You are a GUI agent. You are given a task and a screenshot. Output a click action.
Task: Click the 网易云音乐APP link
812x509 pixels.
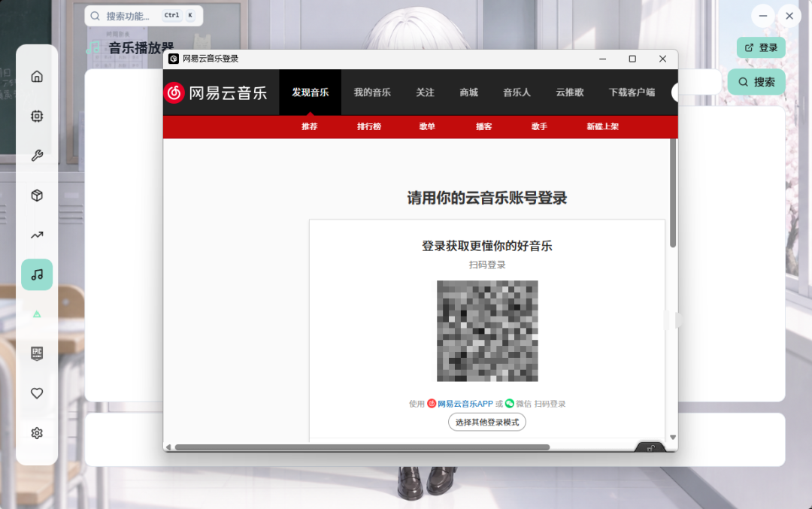coord(465,404)
